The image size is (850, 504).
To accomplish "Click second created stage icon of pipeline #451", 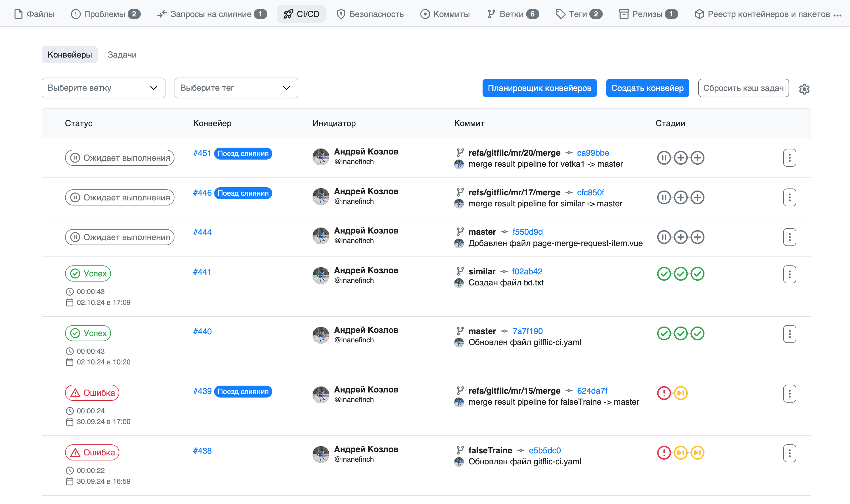I will coord(681,157).
